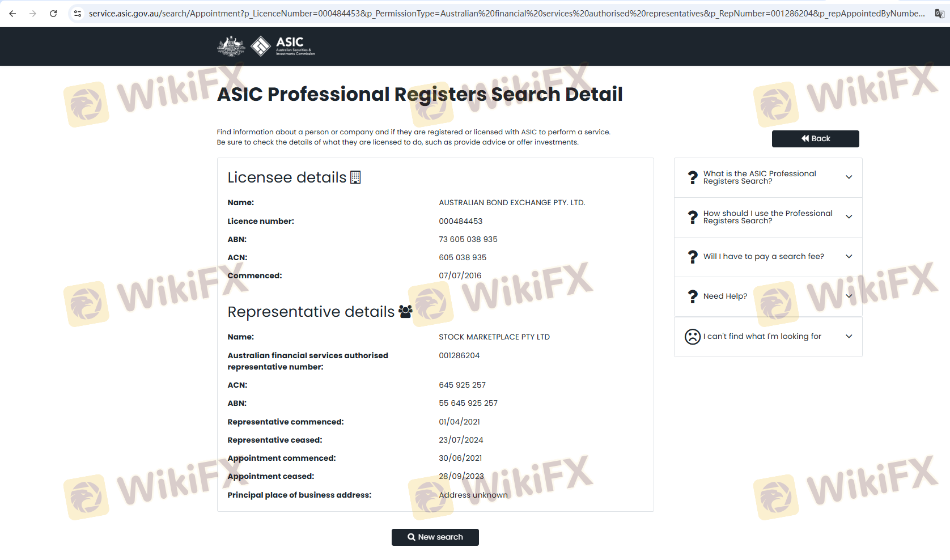The height and width of the screenshot is (560, 950).
Task: Click the Representative details heading
Action: 311,312
